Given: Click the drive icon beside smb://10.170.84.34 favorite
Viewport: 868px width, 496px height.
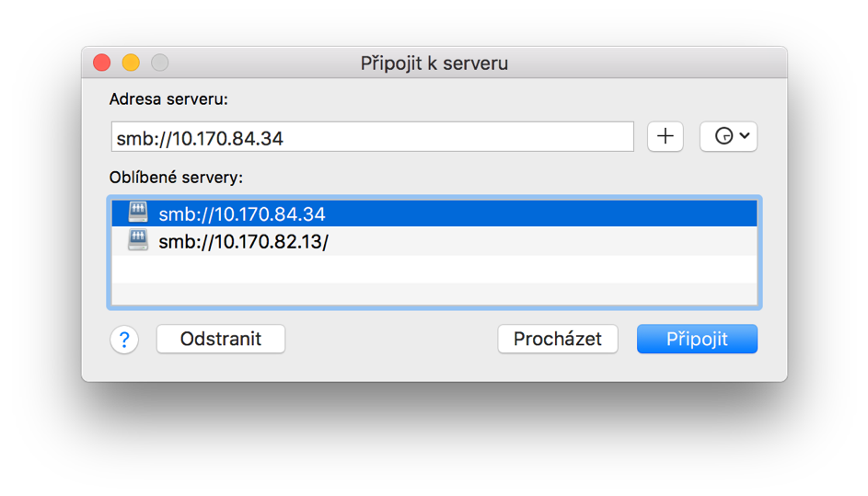Looking at the screenshot, I should coord(138,213).
